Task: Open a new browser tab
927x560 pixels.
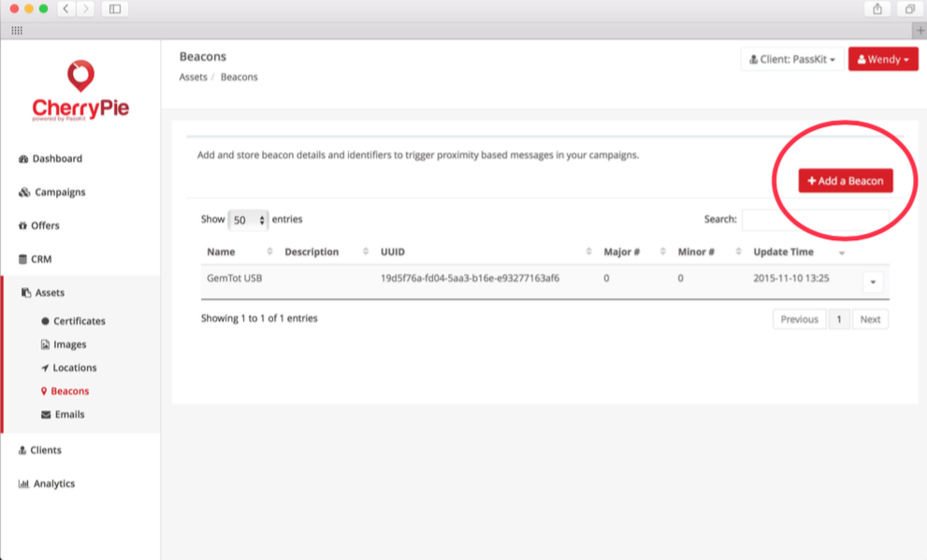Action: (x=920, y=31)
